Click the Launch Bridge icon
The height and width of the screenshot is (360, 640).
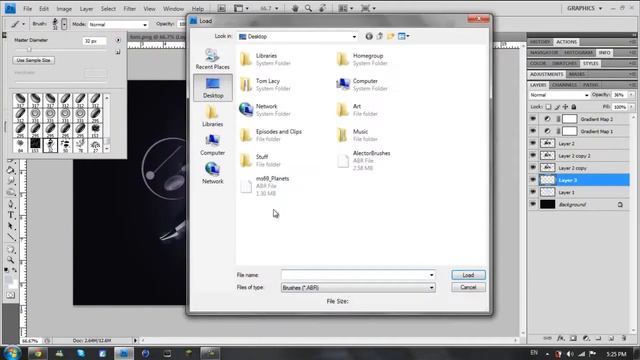pos(221,8)
